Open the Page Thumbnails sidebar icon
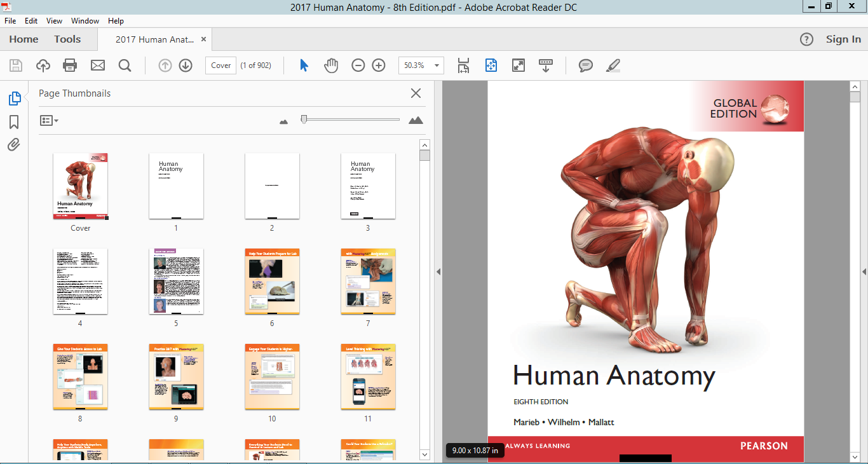The width and height of the screenshot is (868, 464). click(14, 99)
